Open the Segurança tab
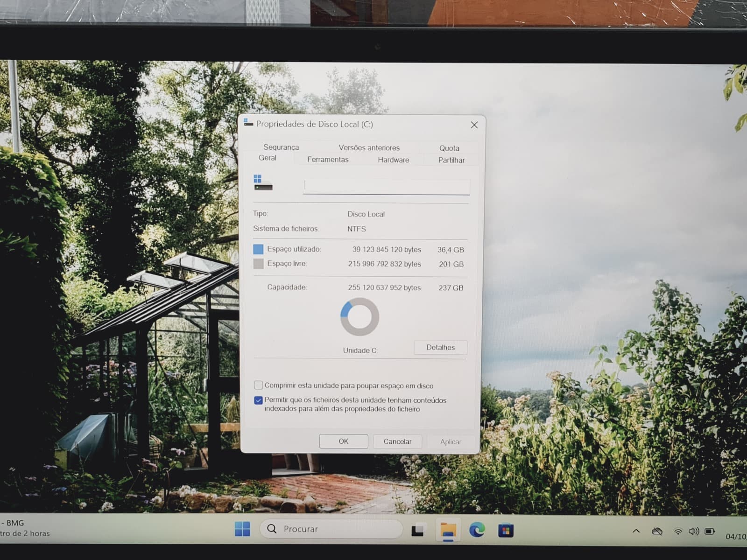Viewport: 747px width, 560px height. click(281, 147)
